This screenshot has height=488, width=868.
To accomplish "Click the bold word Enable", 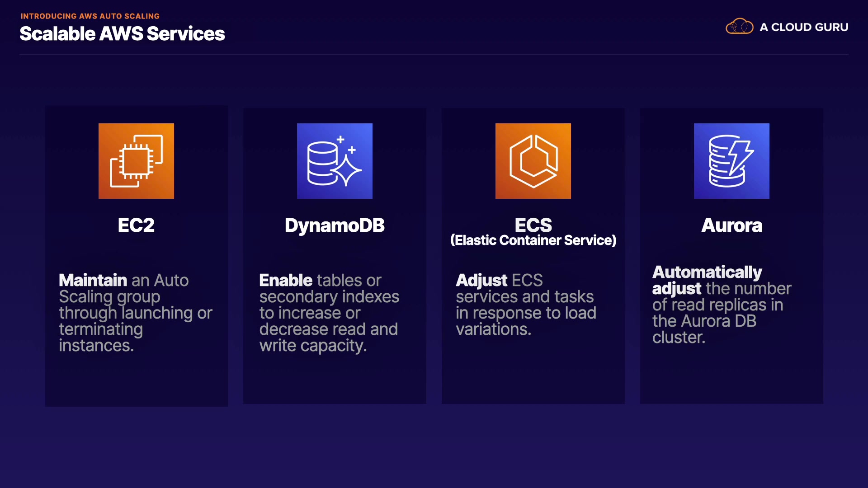I will point(285,280).
